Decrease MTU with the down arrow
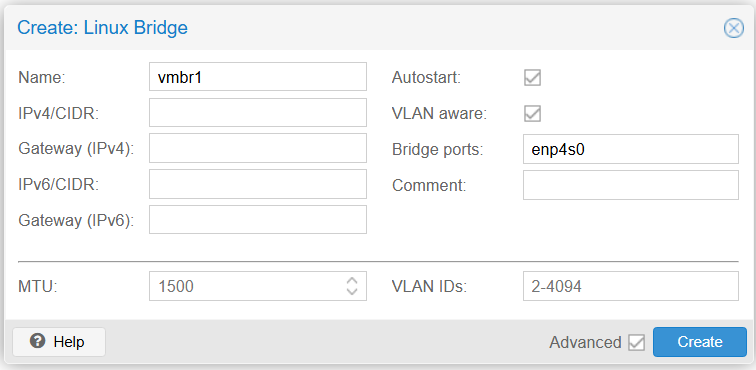The width and height of the screenshot is (756, 370). tap(352, 291)
